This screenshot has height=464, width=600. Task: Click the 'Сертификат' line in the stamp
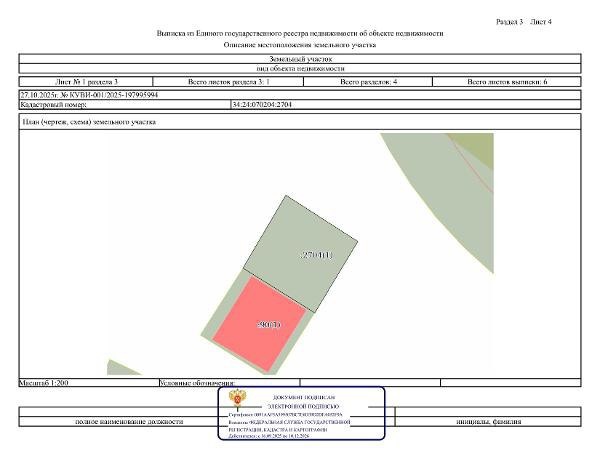click(x=285, y=415)
